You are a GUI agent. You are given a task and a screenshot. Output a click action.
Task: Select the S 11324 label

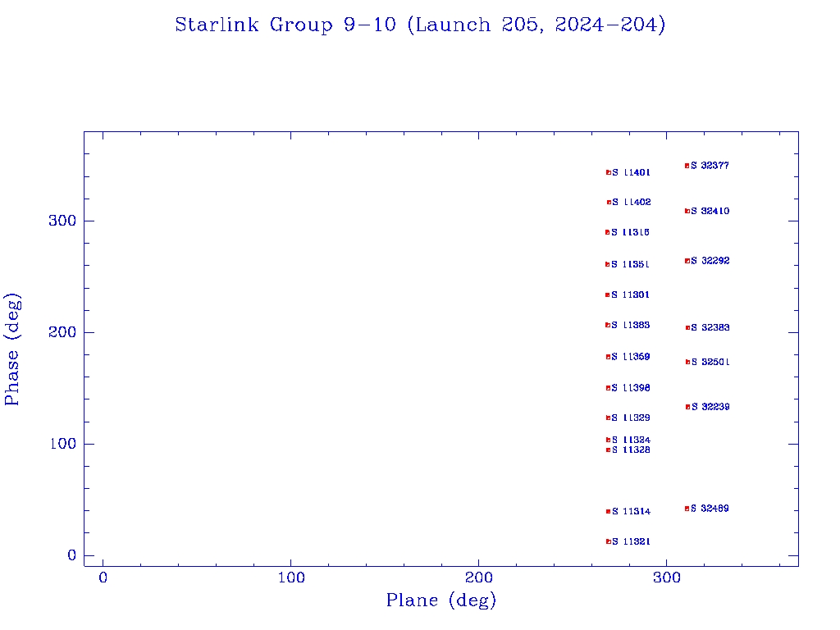click(x=631, y=440)
